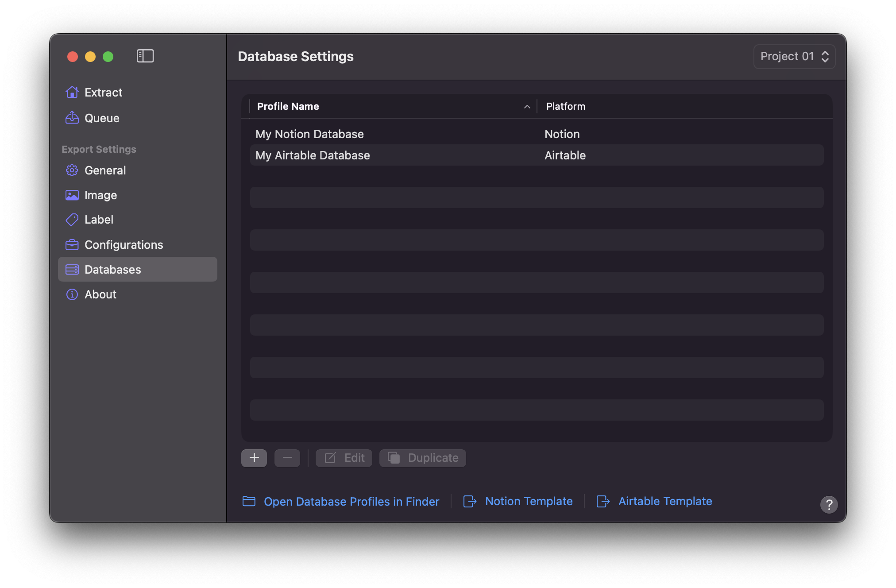Click the About icon in sidebar
Screen dimensions: 896x588
coord(72,294)
